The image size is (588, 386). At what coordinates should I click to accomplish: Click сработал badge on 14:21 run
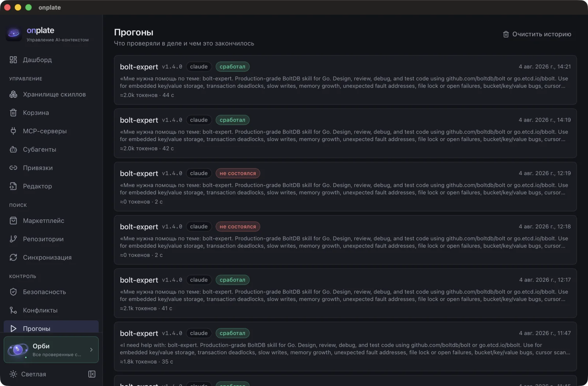[232, 67]
